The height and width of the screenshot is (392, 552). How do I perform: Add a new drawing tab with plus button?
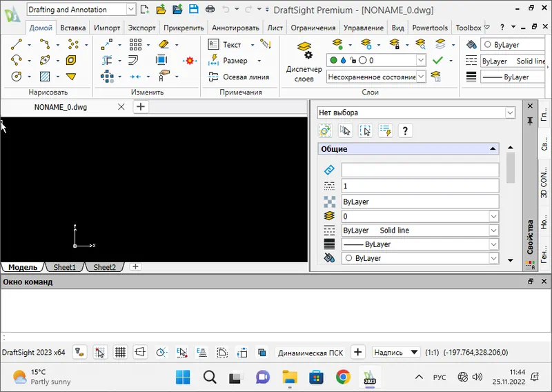[x=141, y=106]
